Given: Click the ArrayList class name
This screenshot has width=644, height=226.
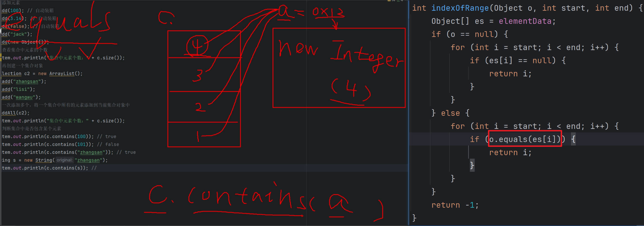Looking at the screenshot, I should click(62, 74).
